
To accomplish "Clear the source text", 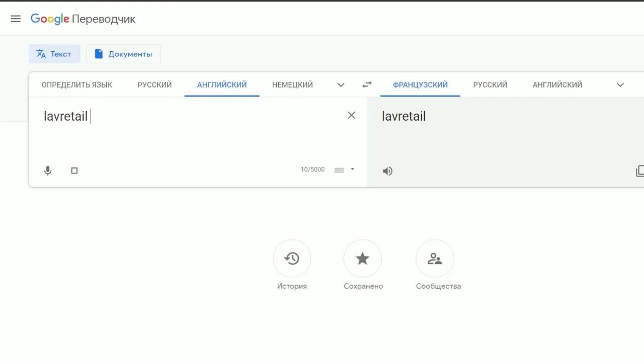I will point(351,115).
